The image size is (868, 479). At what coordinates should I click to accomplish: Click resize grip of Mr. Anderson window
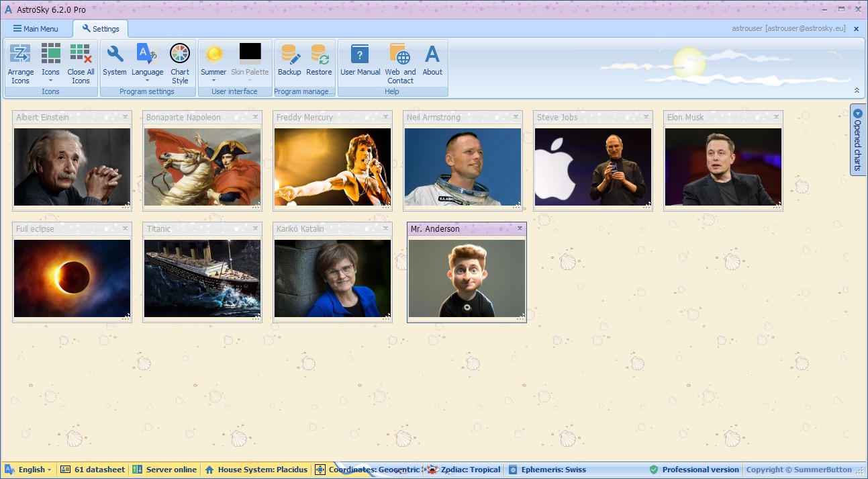[520, 318]
